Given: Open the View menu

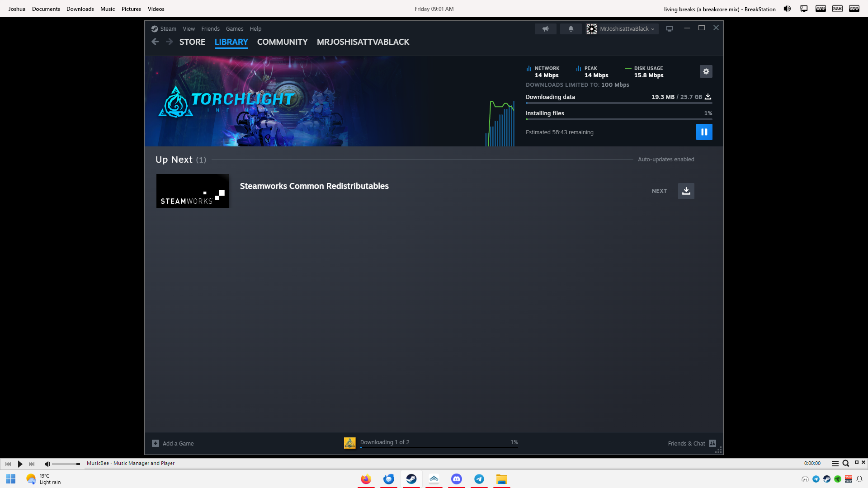Looking at the screenshot, I should (189, 28).
